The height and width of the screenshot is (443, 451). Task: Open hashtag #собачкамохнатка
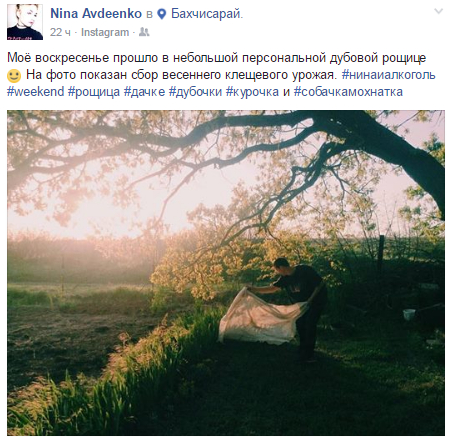pos(348,92)
